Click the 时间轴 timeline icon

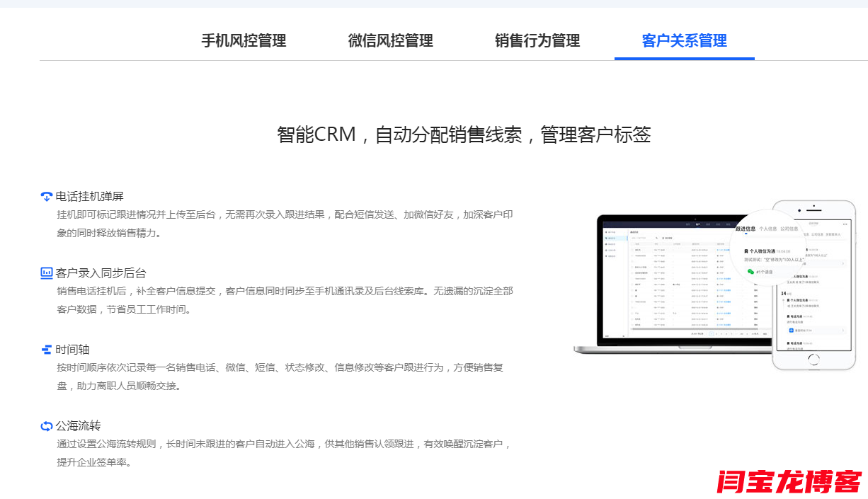[47, 350]
